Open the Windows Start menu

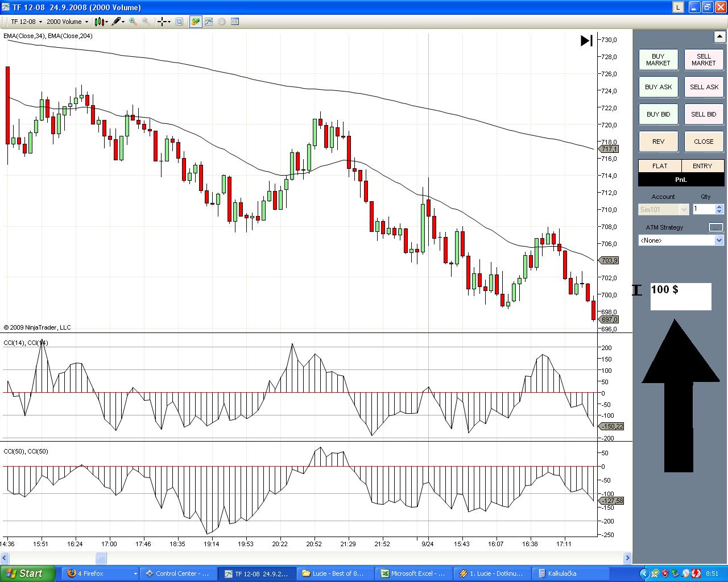(x=28, y=573)
